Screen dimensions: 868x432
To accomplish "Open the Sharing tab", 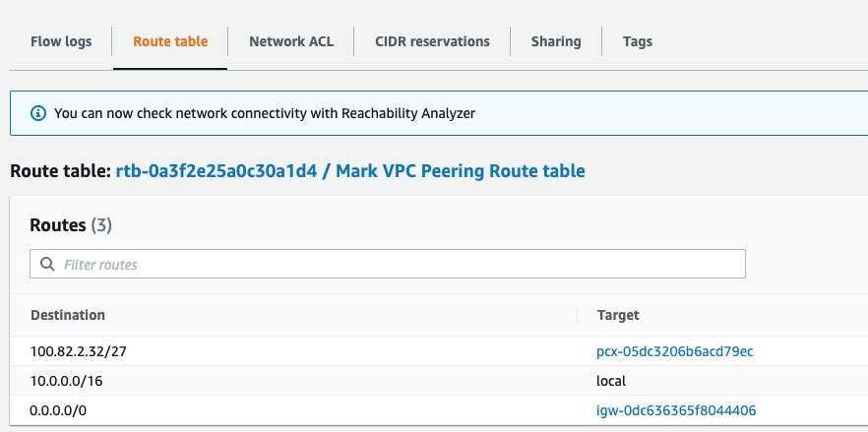I will click(x=556, y=41).
